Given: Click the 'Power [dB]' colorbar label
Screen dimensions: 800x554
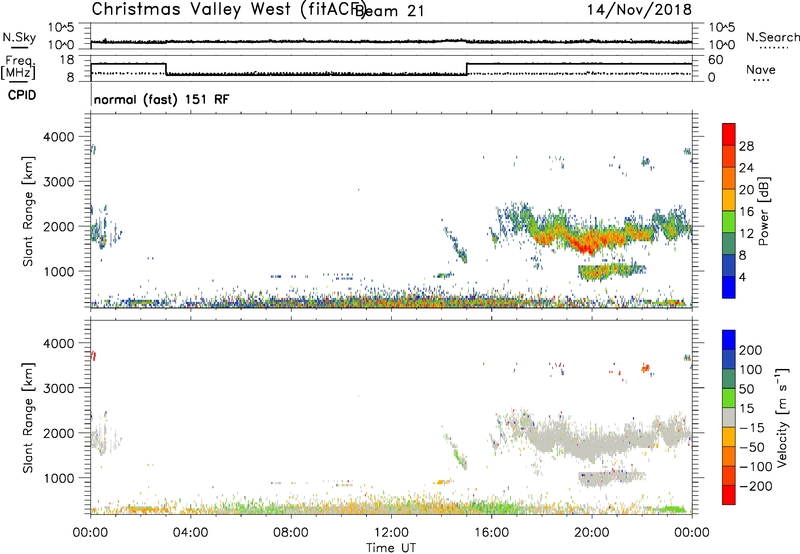Looking at the screenshot, I should (x=764, y=211).
